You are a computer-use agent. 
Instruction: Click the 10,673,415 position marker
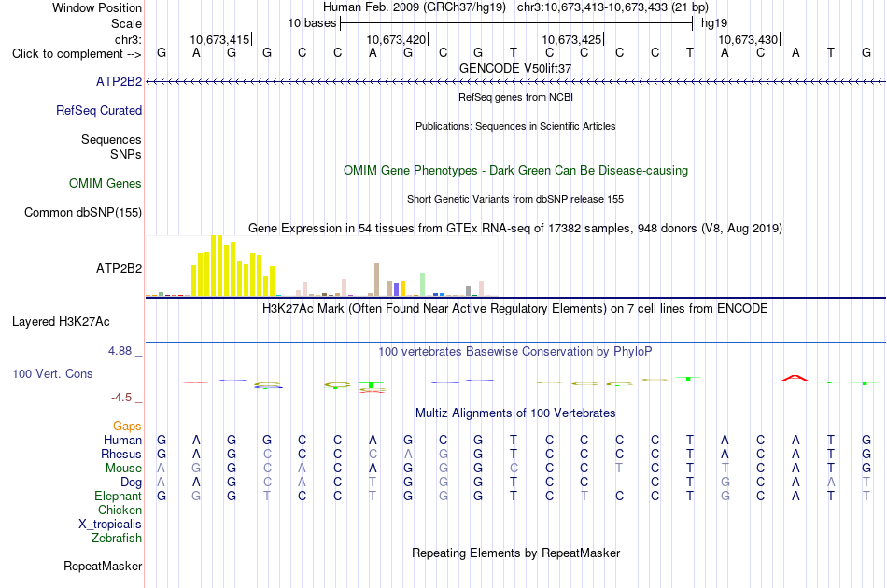click(221, 39)
